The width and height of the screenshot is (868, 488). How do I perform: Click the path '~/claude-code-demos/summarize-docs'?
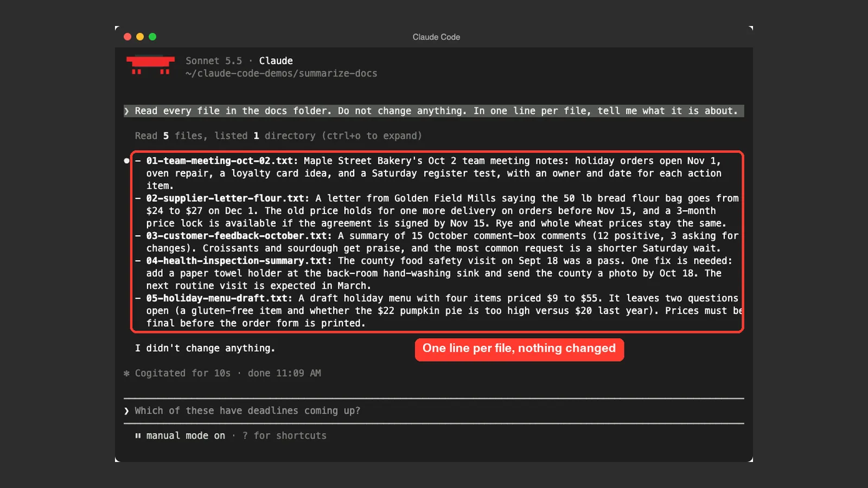(281, 73)
